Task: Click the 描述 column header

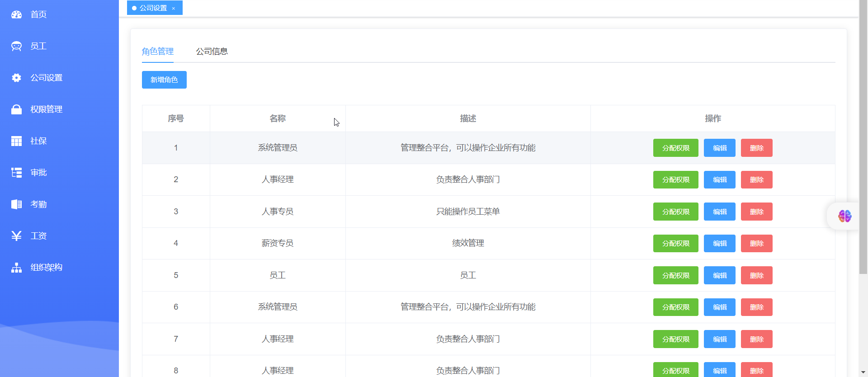Action: [x=468, y=118]
